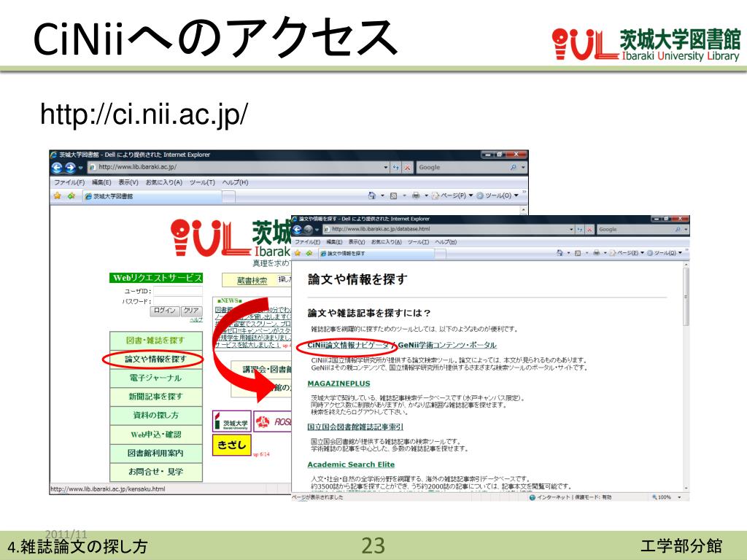Click お問合せ・見学 sidebar link

point(156,472)
